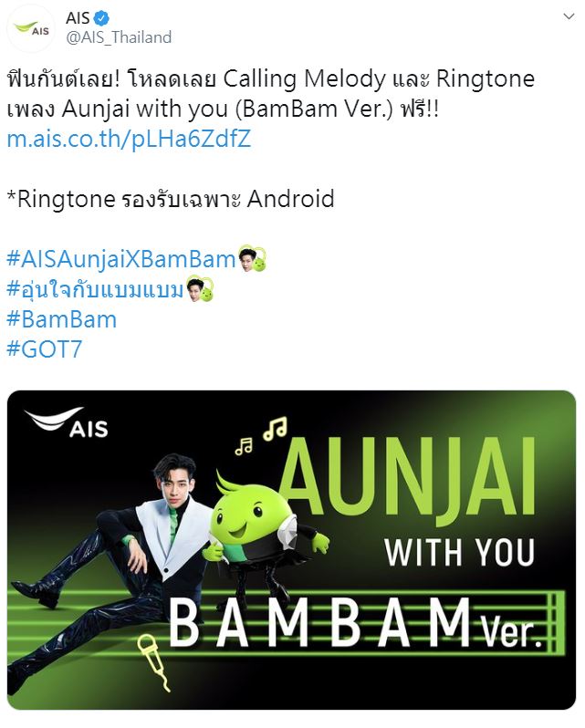Expand the tweet options chevron
This screenshot has height=728, width=585.
click(569, 16)
